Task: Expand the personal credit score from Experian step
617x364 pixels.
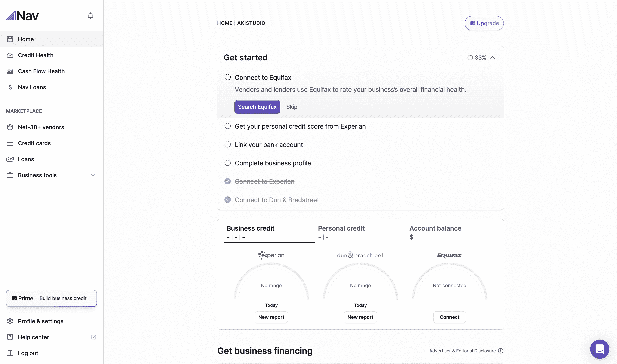Action: [300, 126]
